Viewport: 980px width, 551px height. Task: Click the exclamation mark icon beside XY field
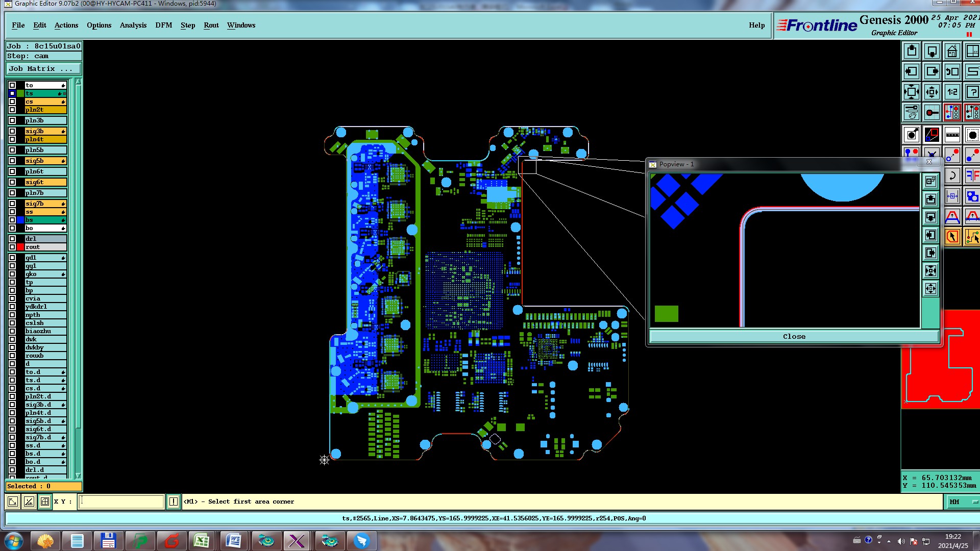[174, 502]
